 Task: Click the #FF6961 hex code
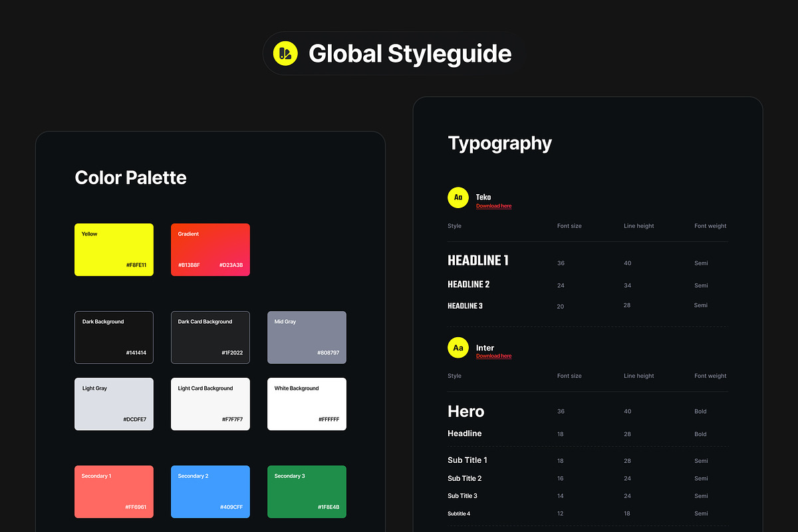136,507
